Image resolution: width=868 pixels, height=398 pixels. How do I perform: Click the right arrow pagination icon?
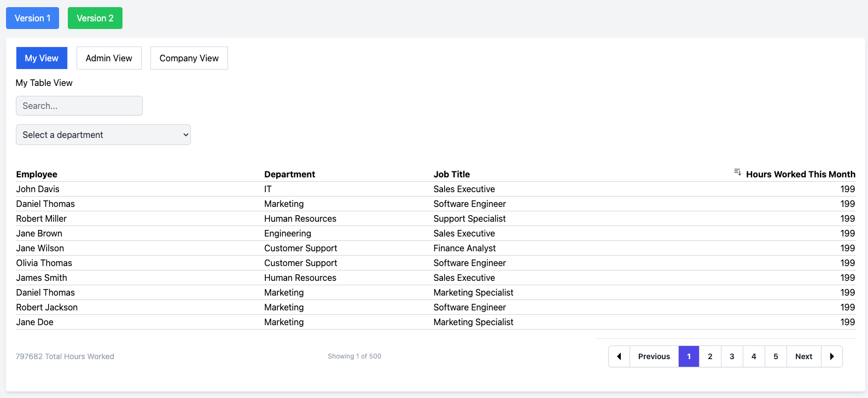[x=831, y=356]
